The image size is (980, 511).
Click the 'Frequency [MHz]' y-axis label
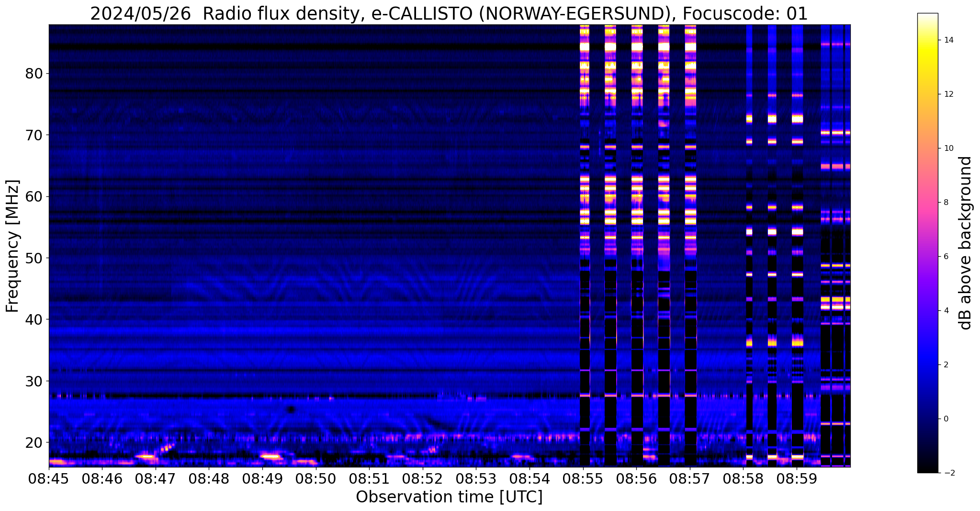13,246
